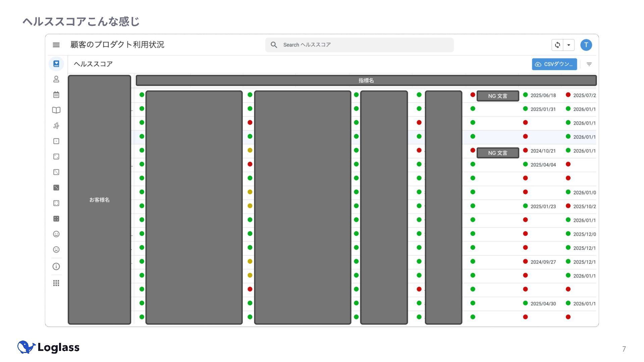
Task: Open the T user avatar
Action: point(586,45)
